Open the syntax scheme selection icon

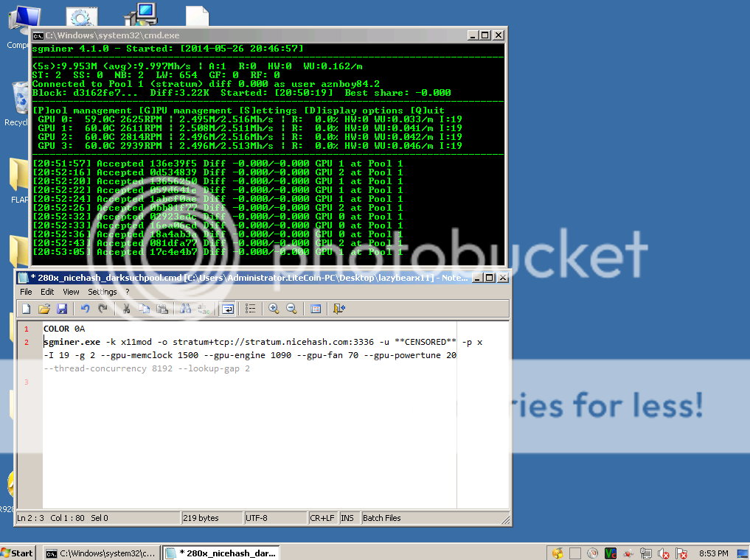[316, 309]
